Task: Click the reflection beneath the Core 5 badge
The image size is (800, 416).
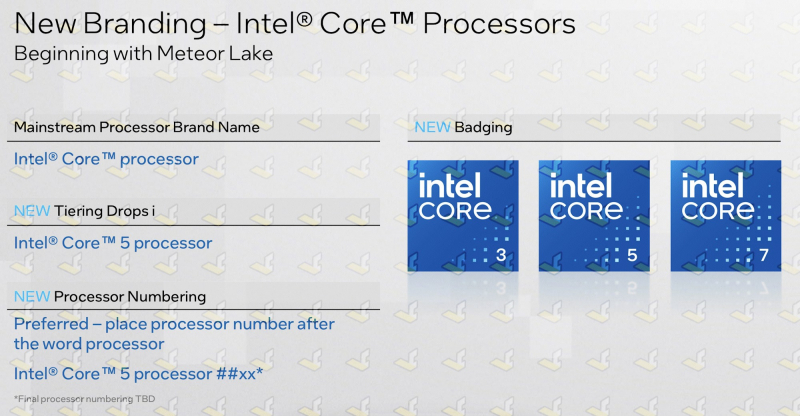Action: pyautogui.click(x=594, y=288)
